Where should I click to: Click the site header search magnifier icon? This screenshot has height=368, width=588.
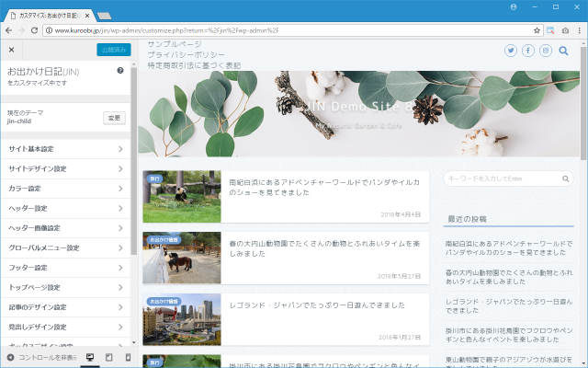[564, 50]
